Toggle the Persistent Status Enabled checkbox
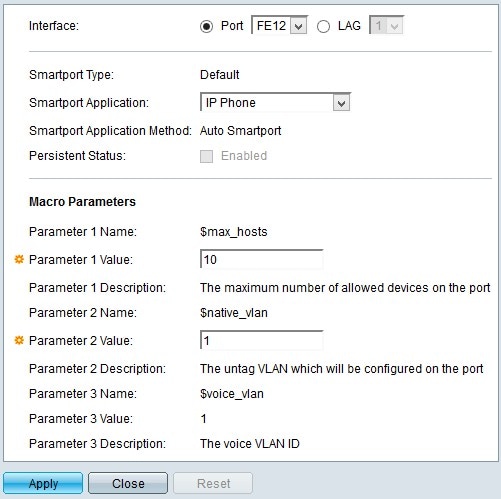The image size is (501, 499). [x=206, y=156]
